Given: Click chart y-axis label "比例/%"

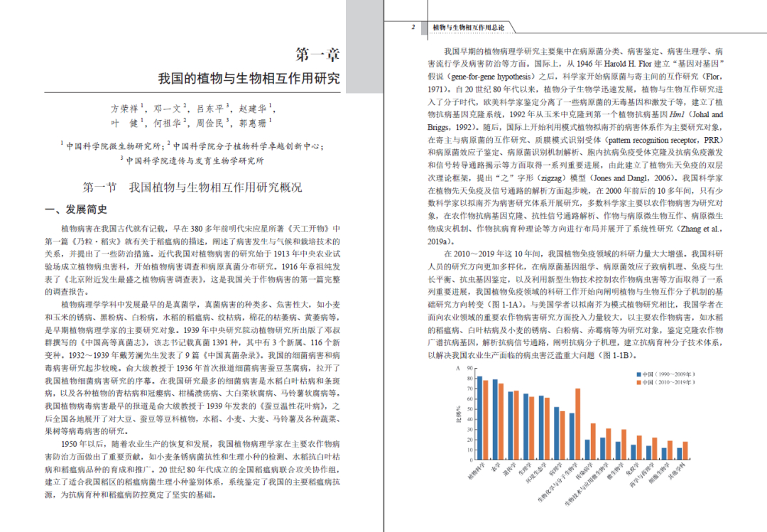Looking at the screenshot, I should pyautogui.click(x=459, y=415).
